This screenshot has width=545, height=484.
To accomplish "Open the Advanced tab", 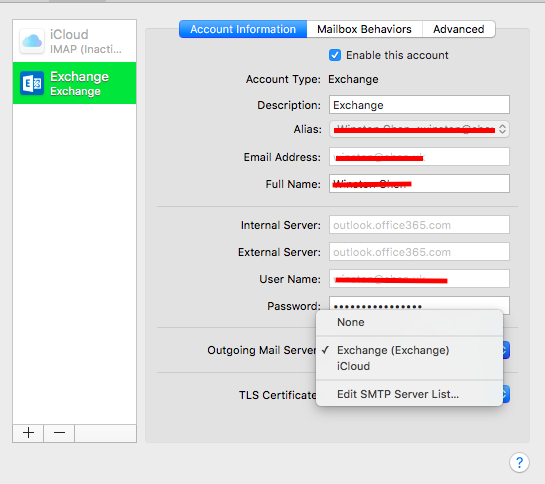I will [458, 29].
